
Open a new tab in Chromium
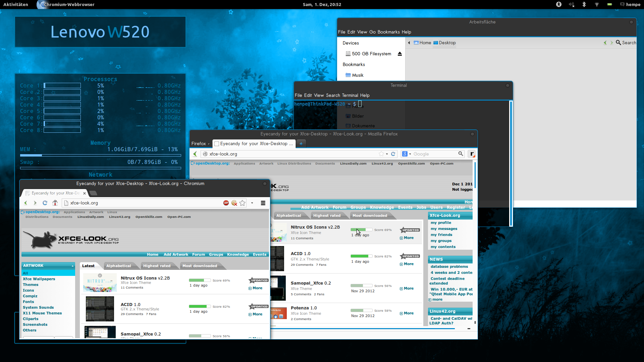tap(94, 193)
